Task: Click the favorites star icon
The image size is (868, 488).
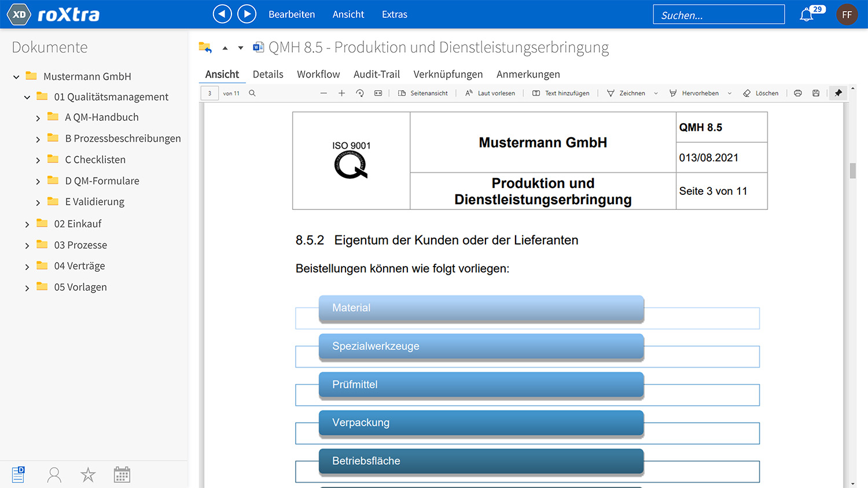Action: point(88,475)
